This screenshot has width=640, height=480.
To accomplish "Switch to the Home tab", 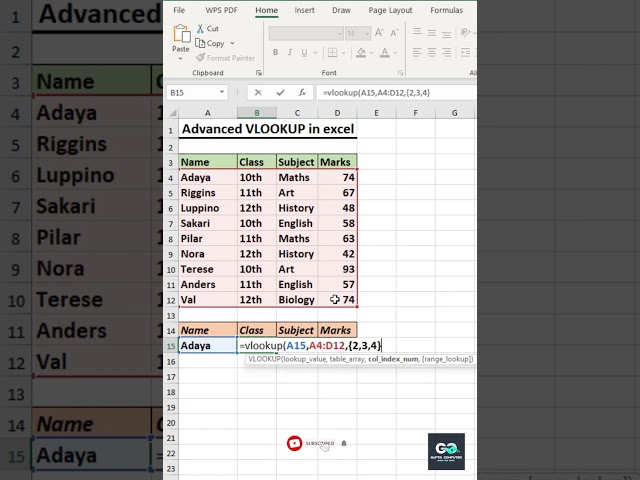I will 267,10.
